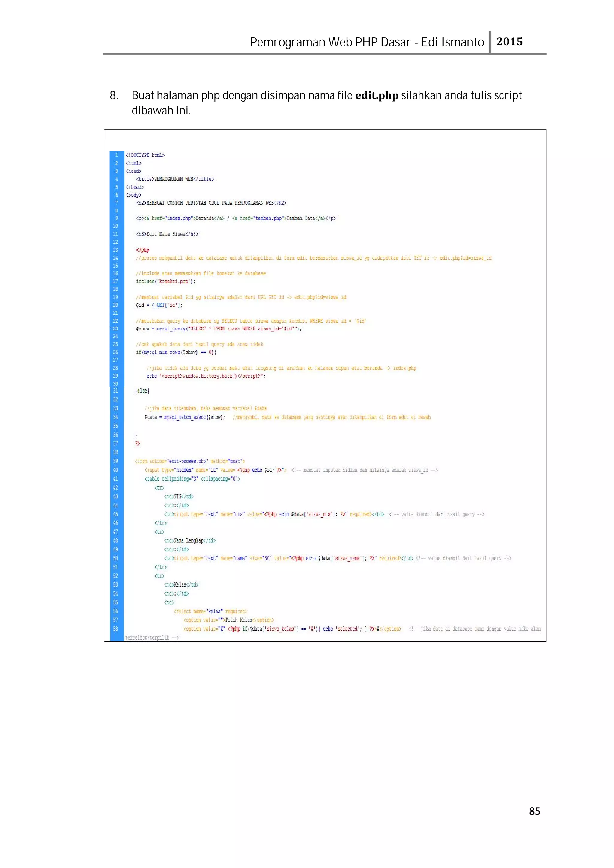
Task: Click the '</head>' code line
Action: tap(135, 187)
